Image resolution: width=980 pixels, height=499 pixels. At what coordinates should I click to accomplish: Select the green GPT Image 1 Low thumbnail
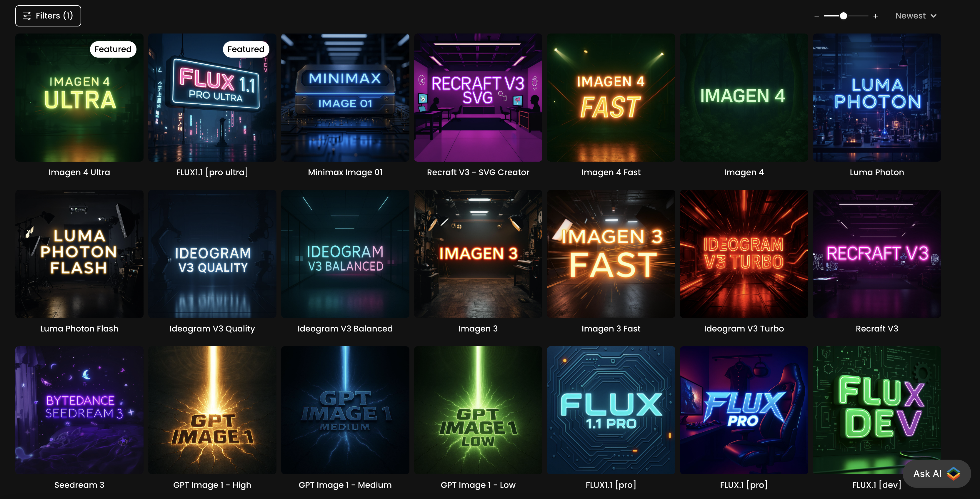tap(478, 410)
